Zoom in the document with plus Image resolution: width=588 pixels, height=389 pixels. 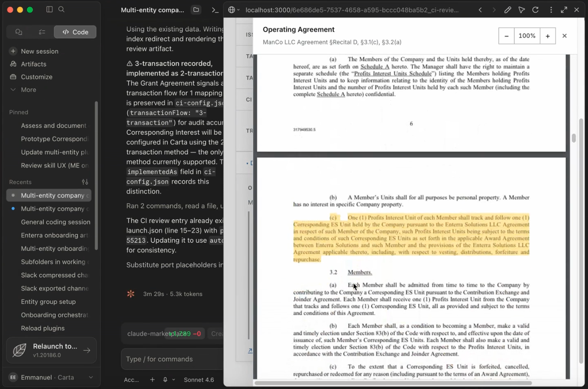(548, 36)
